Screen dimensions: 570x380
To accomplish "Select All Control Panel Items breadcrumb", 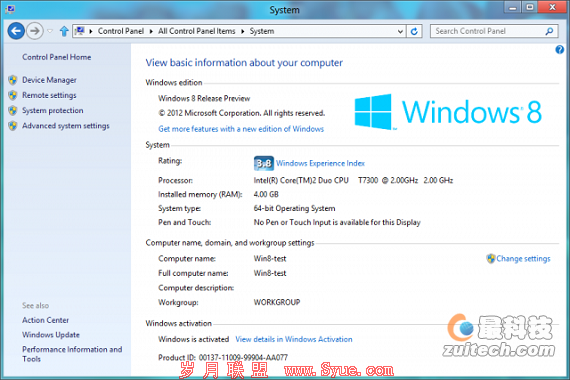I will pos(197,31).
